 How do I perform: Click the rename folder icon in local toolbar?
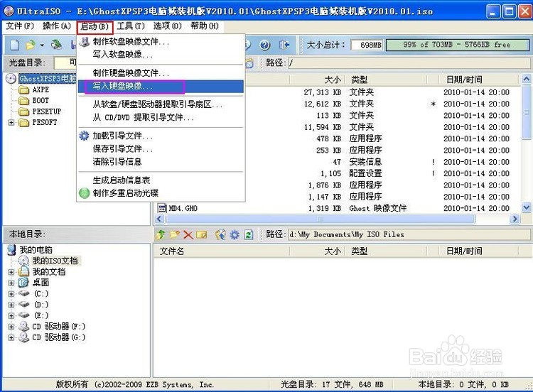coord(202,234)
